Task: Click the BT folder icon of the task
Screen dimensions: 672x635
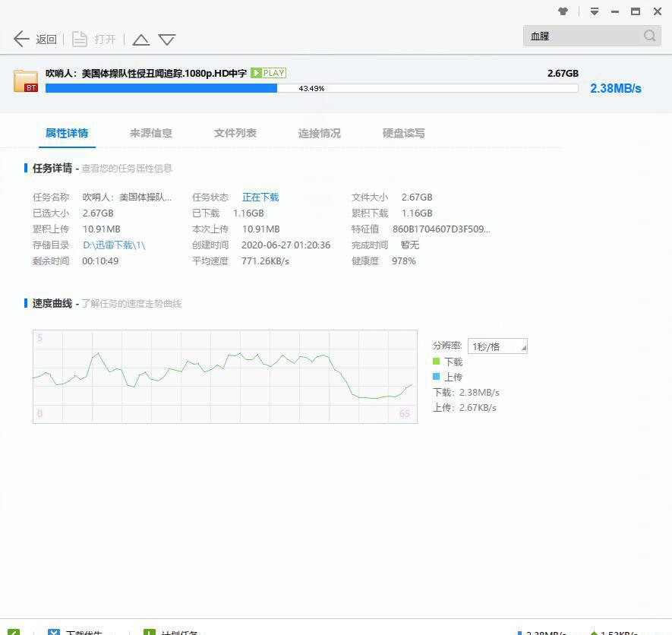Action: tap(26, 81)
